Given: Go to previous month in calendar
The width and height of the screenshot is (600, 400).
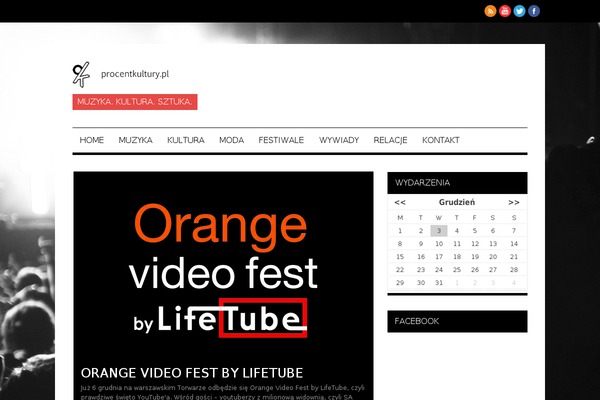Looking at the screenshot, I should [400, 202].
